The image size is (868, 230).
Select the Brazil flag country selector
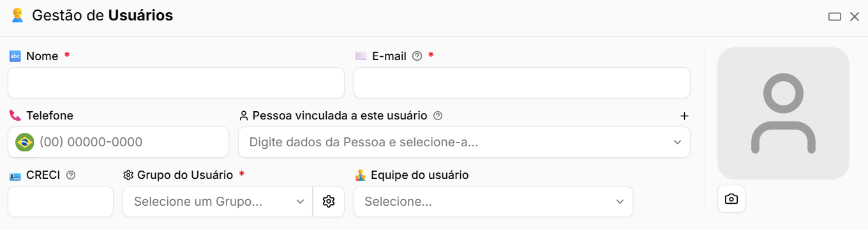tap(24, 142)
